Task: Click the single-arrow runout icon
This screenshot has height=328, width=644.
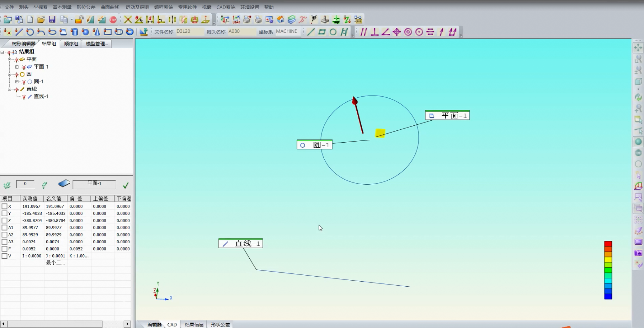Action: click(441, 32)
